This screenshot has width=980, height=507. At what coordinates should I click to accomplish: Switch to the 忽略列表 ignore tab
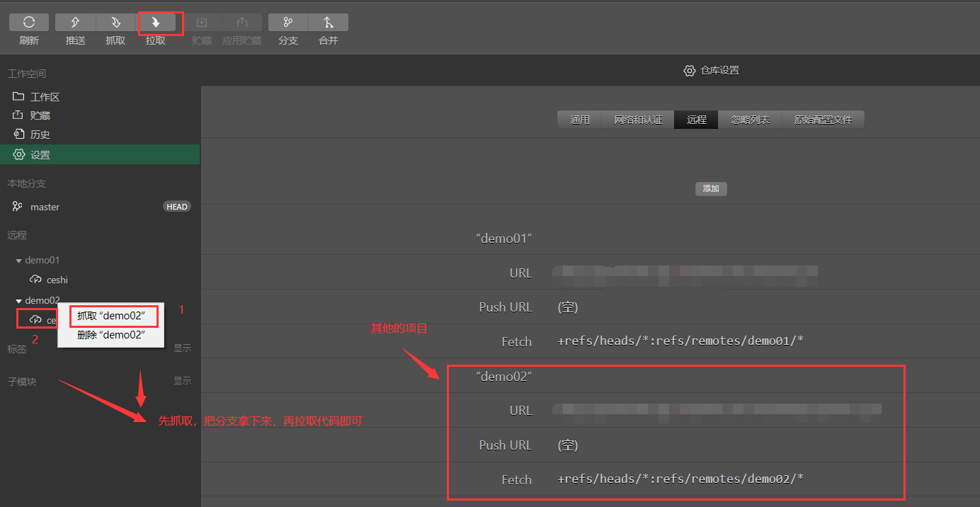click(x=750, y=120)
